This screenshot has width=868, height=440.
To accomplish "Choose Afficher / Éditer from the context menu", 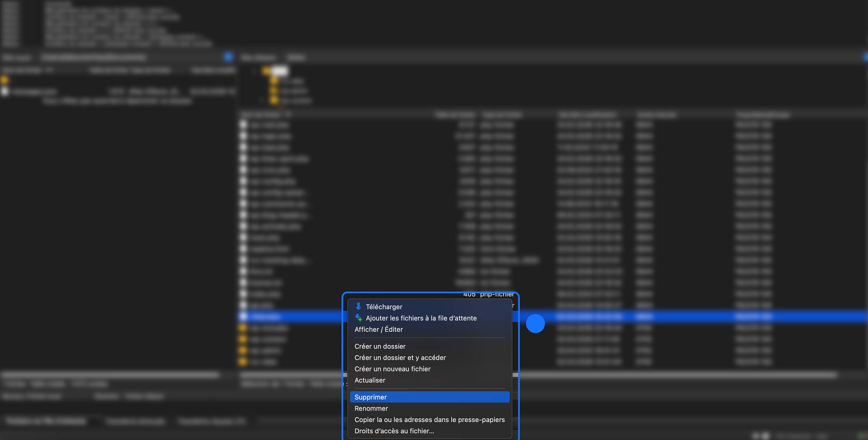I will pyautogui.click(x=379, y=329).
